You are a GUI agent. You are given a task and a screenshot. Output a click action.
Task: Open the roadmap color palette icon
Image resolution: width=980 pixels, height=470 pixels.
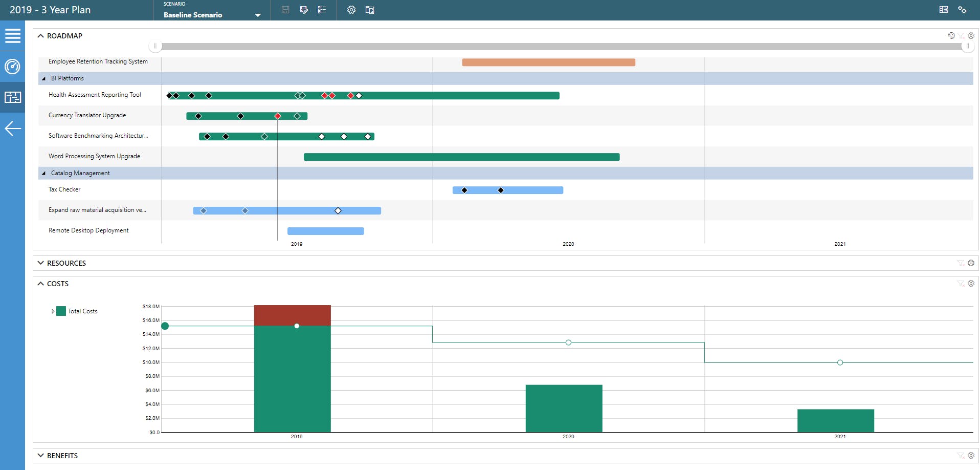pyautogui.click(x=951, y=36)
